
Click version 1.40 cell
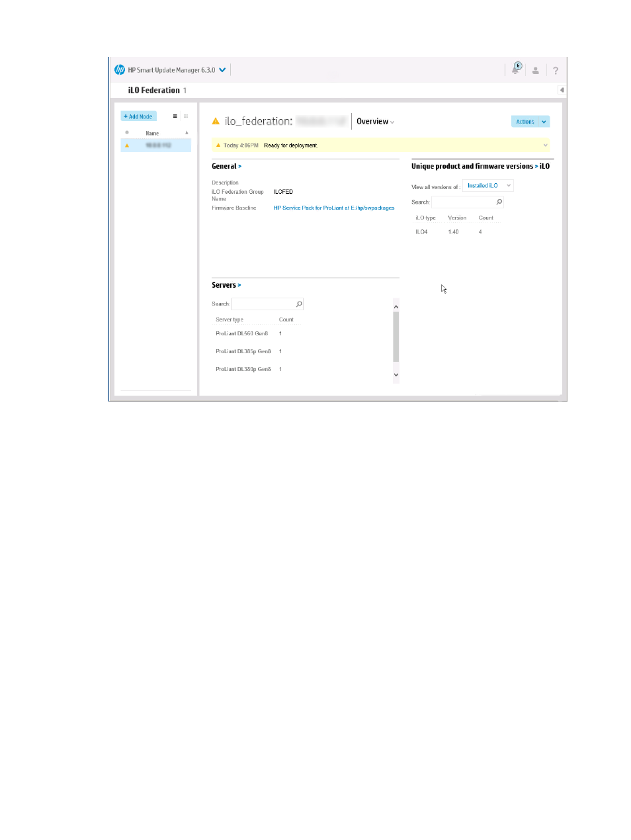[453, 232]
